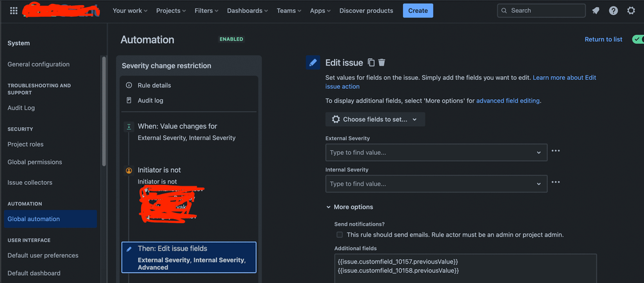Viewport: 644px width, 283px height.
Task: Open Issue collectors settings
Action: pyautogui.click(x=30, y=182)
